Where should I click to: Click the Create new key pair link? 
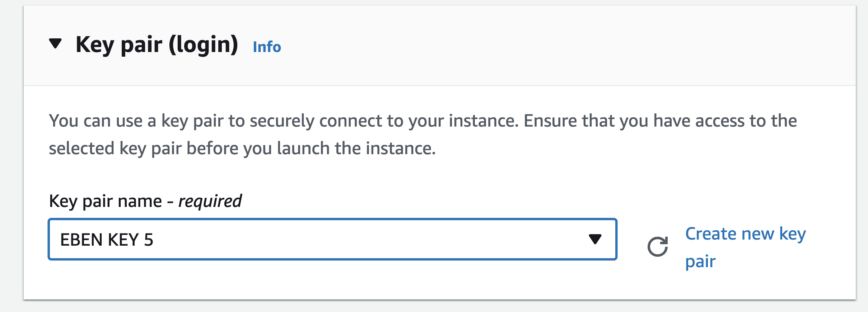[745, 247]
